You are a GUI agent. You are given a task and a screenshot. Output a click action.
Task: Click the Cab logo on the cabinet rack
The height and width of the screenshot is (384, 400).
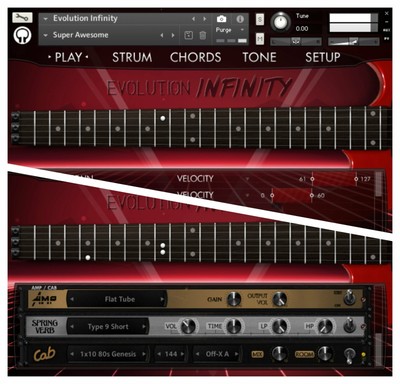point(44,354)
